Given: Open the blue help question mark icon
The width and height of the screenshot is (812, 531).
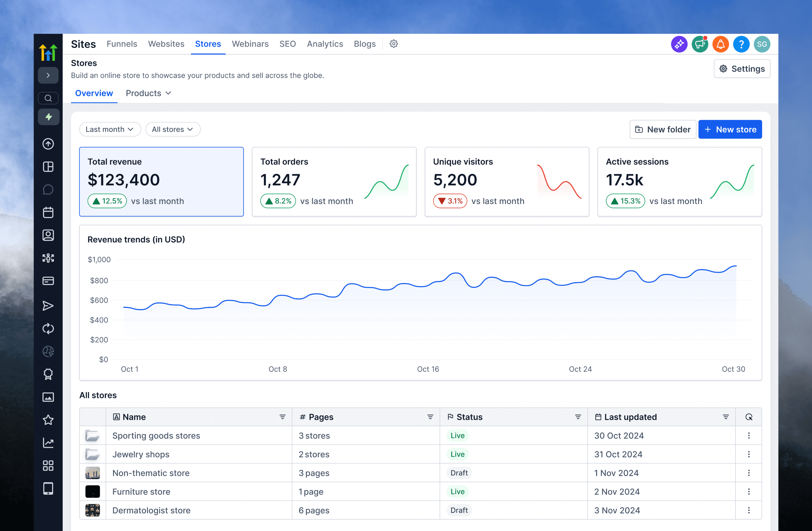Looking at the screenshot, I should click(x=741, y=44).
